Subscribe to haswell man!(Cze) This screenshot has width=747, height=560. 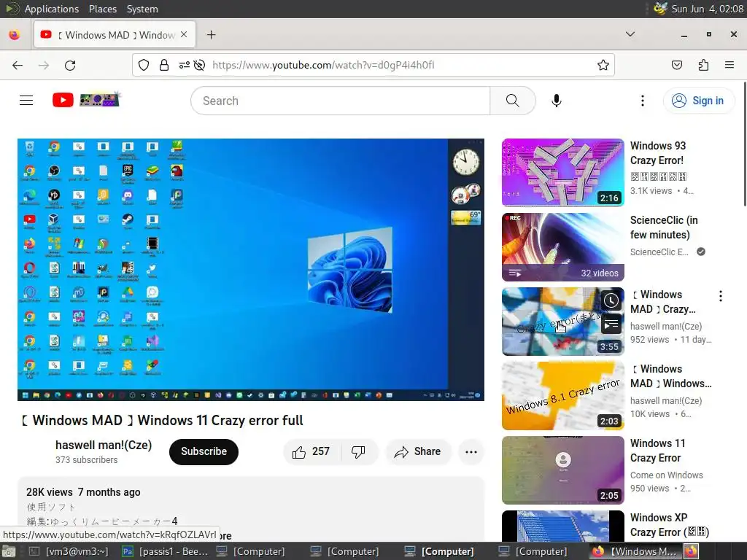click(204, 451)
